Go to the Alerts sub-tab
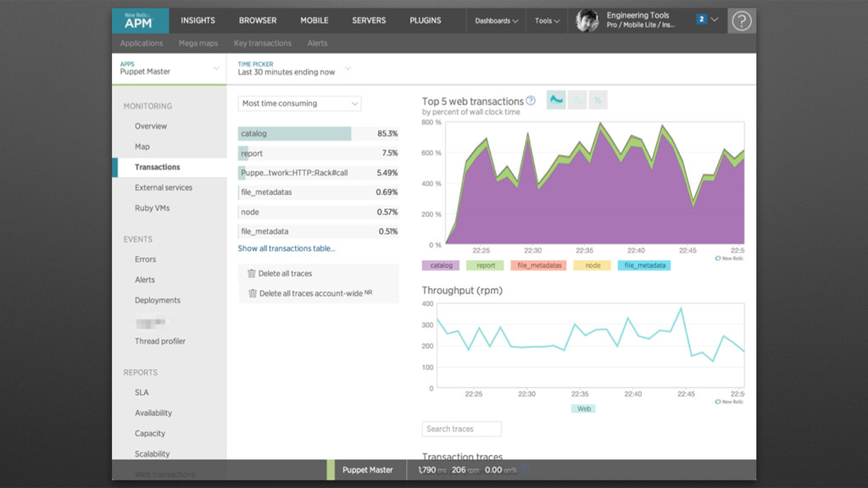Screen dimensions: 868x488 [317, 43]
